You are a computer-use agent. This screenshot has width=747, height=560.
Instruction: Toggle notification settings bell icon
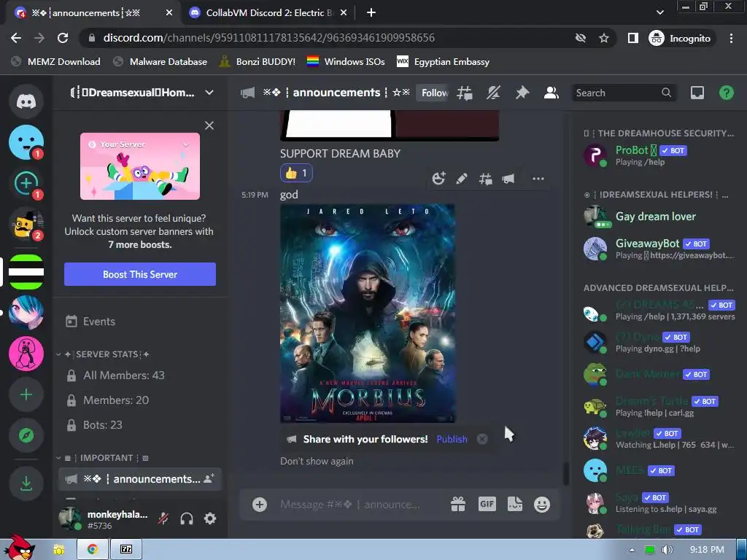[x=493, y=93]
